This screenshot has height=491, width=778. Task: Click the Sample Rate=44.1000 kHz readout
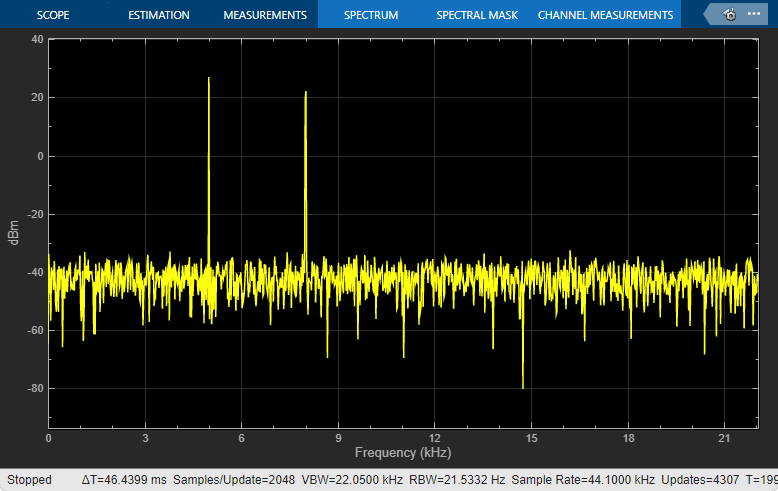point(583,480)
